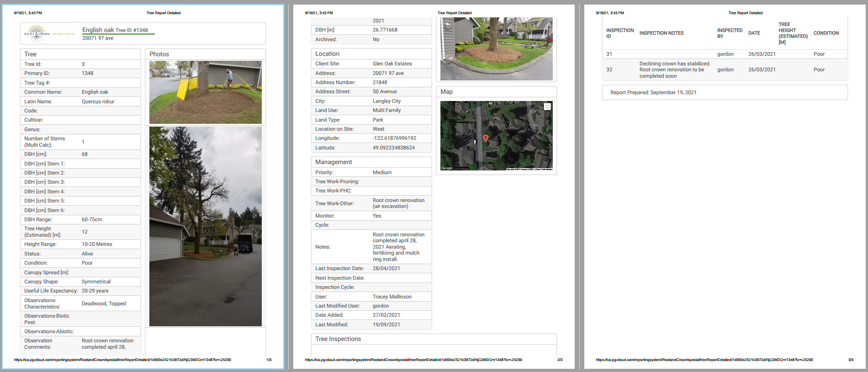
Task: Click Report Prepared: September 19, 2021
Action: pos(653,92)
